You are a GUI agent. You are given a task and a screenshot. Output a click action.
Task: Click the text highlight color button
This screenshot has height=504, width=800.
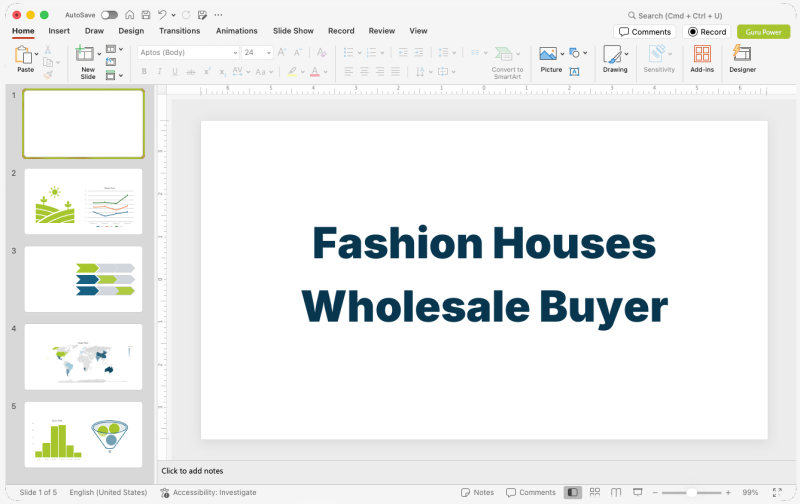[x=292, y=72]
